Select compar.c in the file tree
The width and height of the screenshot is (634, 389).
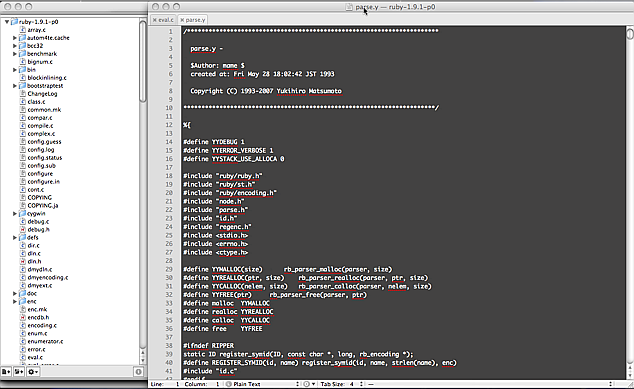click(x=40, y=118)
